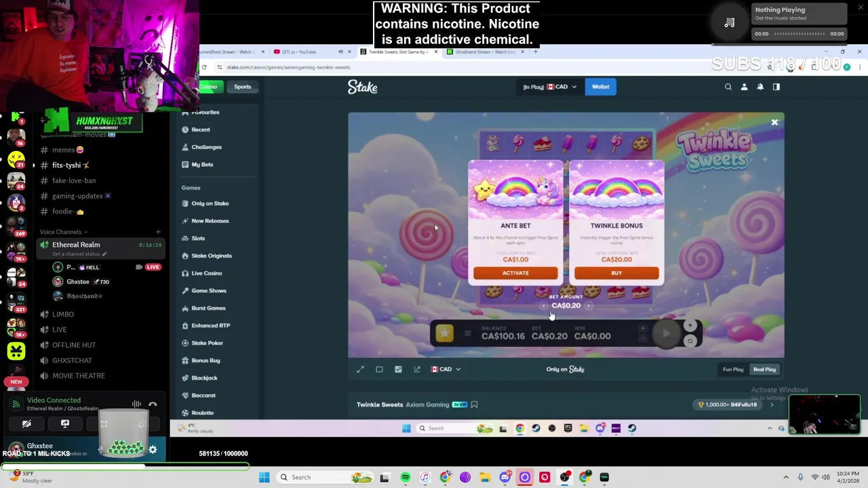Open File Explorer from the taskbar
The width and height of the screenshot is (868, 488).
pyautogui.click(x=485, y=477)
